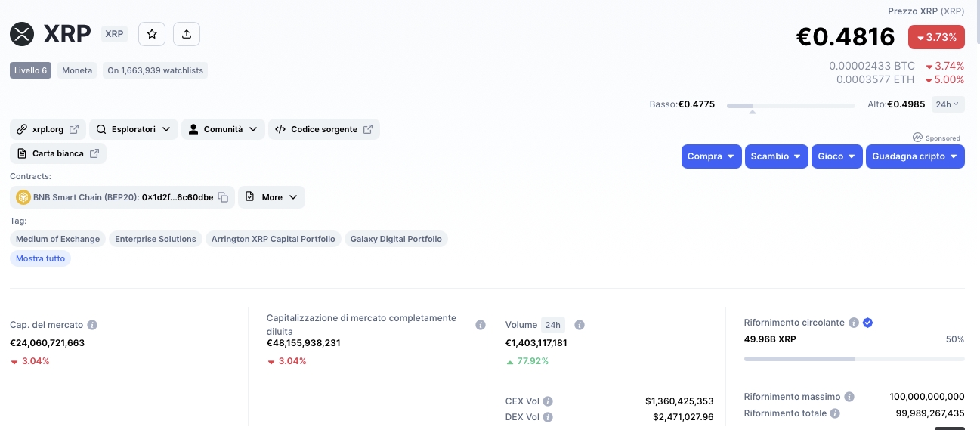980x430 pixels.
Task: Click the Basso €0.4775 low price text
Action: point(682,104)
